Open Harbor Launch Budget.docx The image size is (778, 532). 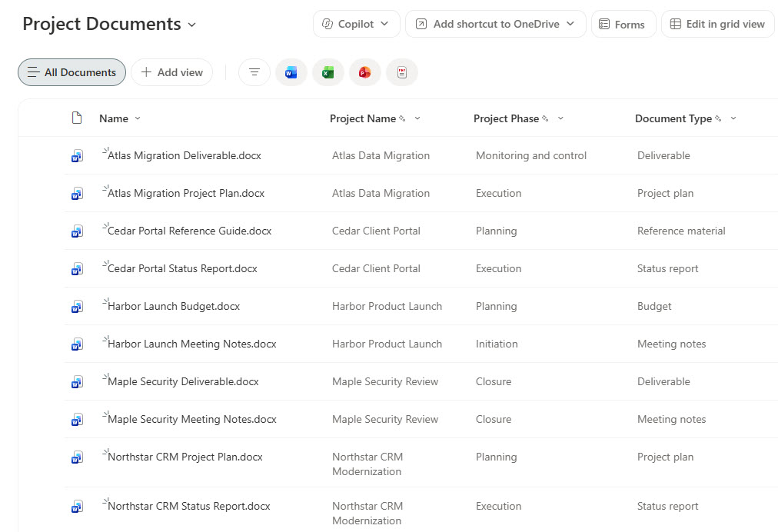click(x=174, y=307)
